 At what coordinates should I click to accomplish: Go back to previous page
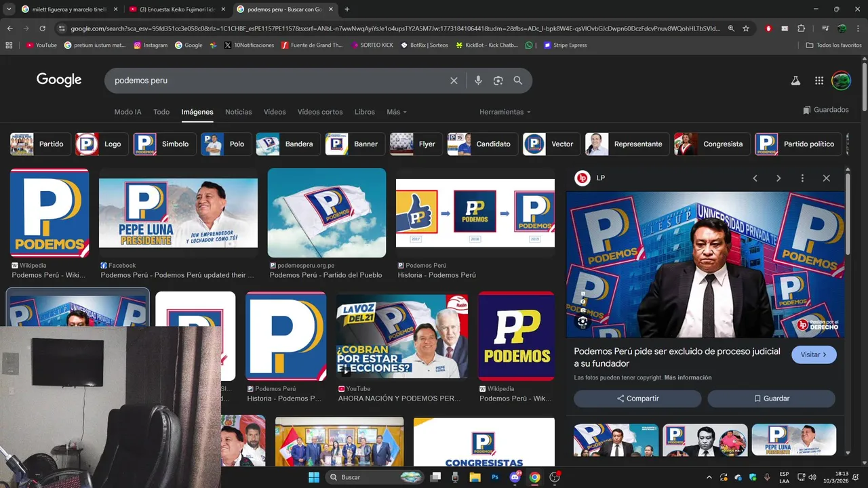(9, 28)
